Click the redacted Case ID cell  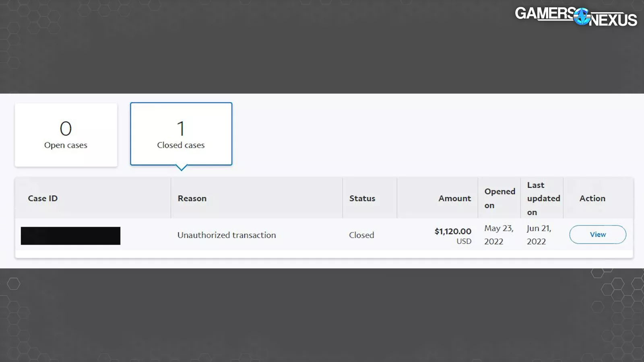(70, 236)
